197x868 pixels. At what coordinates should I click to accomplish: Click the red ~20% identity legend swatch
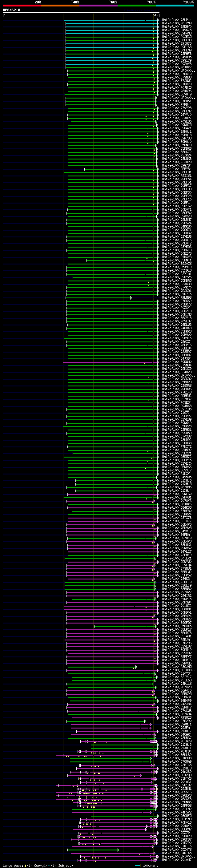22,6
